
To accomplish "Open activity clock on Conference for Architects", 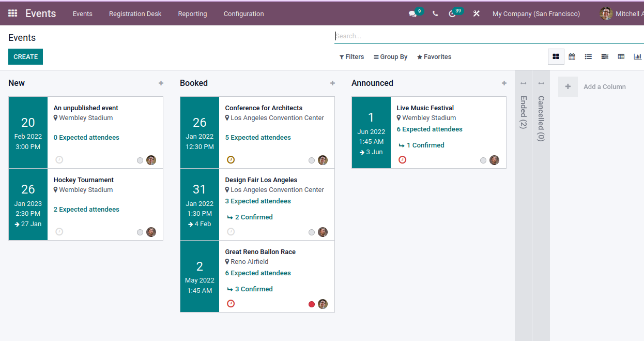I will (x=231, y=160).
